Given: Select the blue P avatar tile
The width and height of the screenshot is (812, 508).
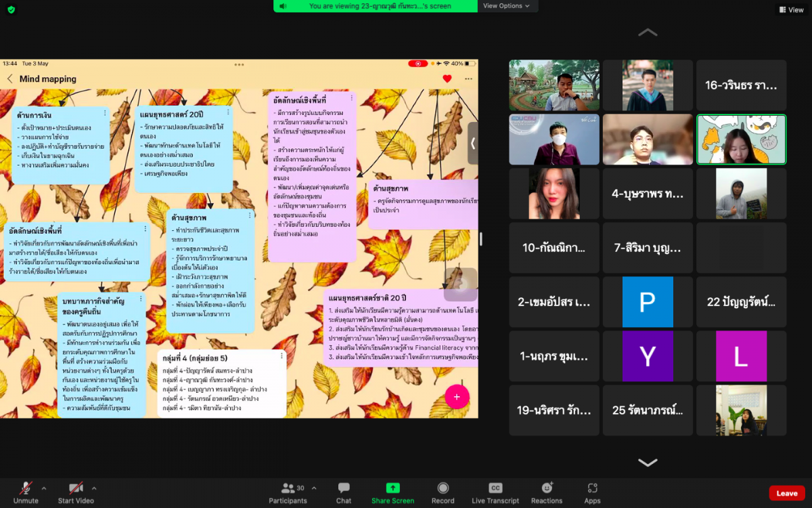Looking at the screenshot, I should (648, 302).
